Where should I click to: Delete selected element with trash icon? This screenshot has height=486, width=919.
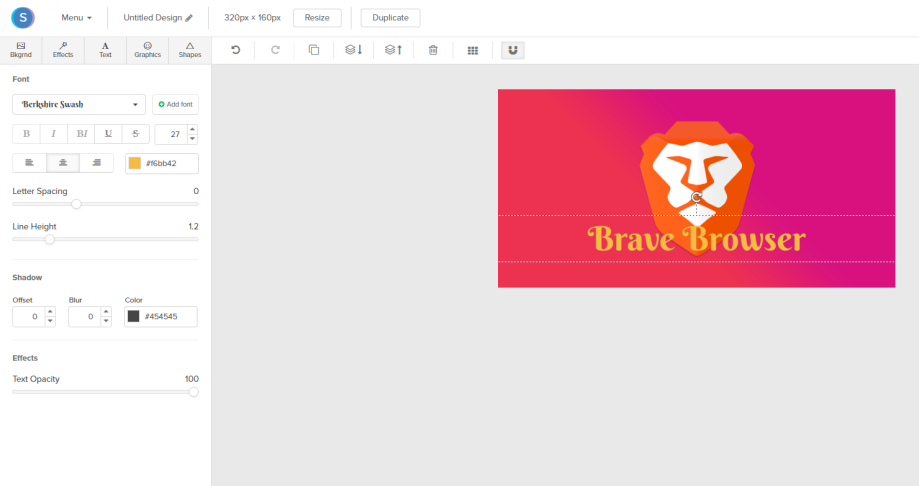click(x=433, y=50)
